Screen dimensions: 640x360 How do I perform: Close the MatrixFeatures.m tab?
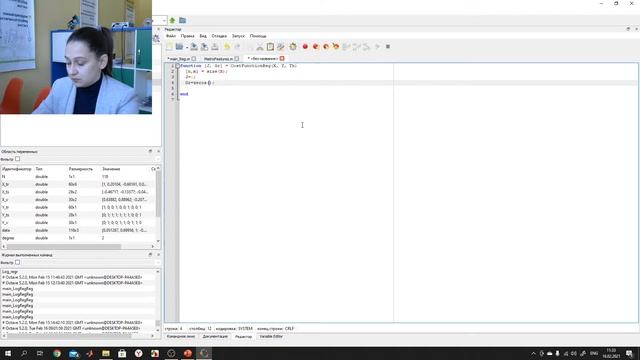tap(237, 59)
